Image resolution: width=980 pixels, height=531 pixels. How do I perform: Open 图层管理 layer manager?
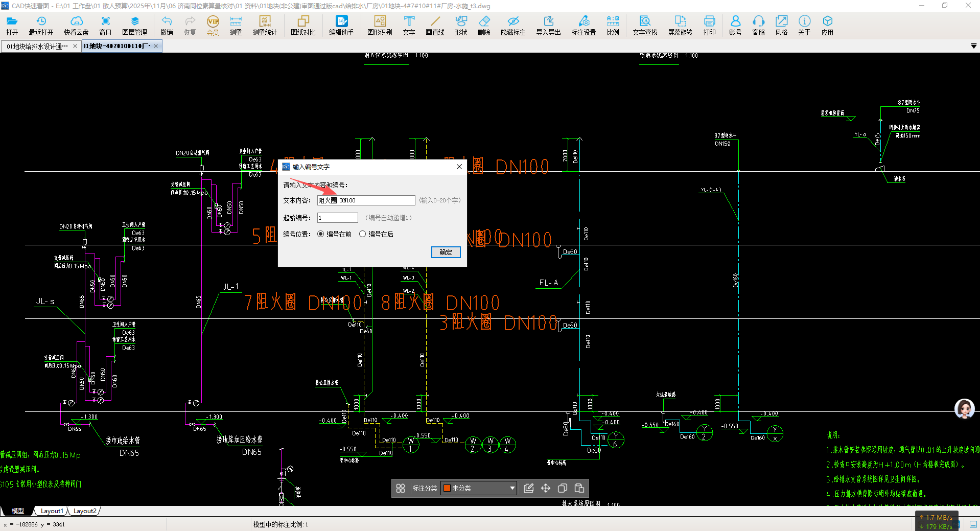(134, 25)
